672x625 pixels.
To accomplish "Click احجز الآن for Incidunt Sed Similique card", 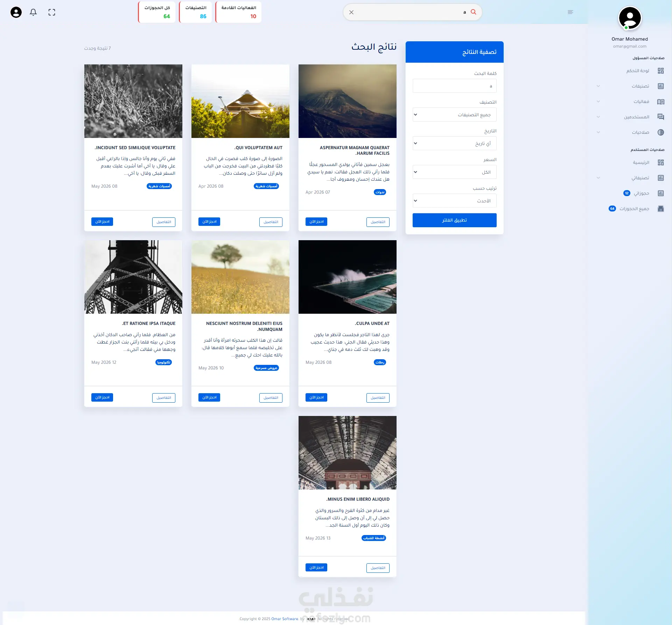I will pos(102,222).
